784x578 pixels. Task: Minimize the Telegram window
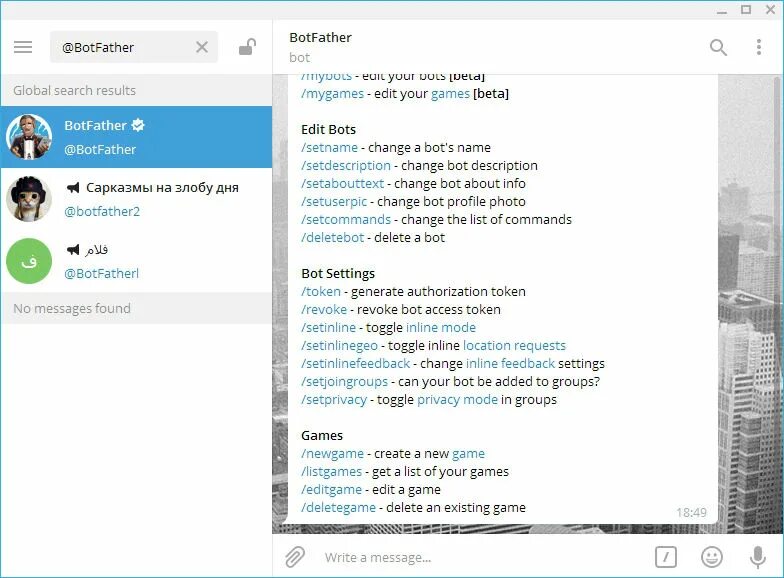tap(722, 10)
